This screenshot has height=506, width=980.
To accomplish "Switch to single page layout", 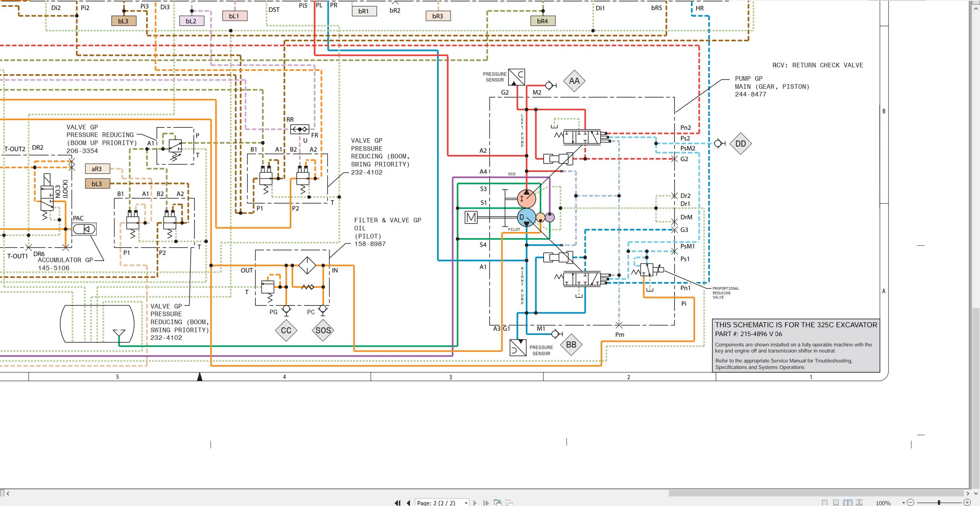I will (x=825, y=503).
